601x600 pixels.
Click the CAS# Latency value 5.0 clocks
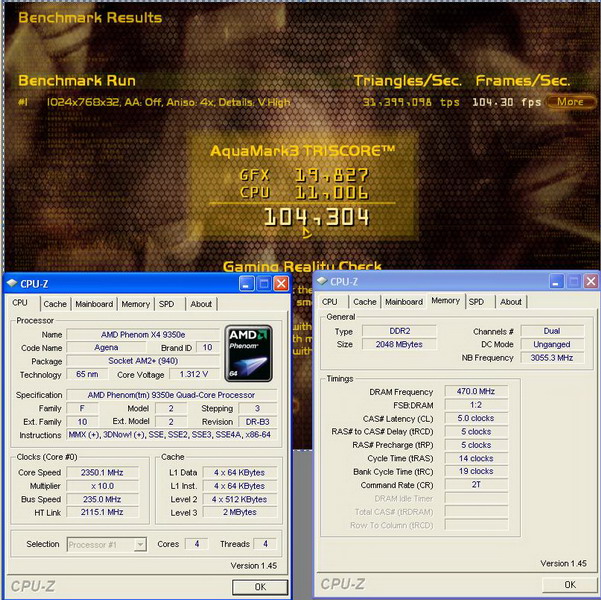476,418
